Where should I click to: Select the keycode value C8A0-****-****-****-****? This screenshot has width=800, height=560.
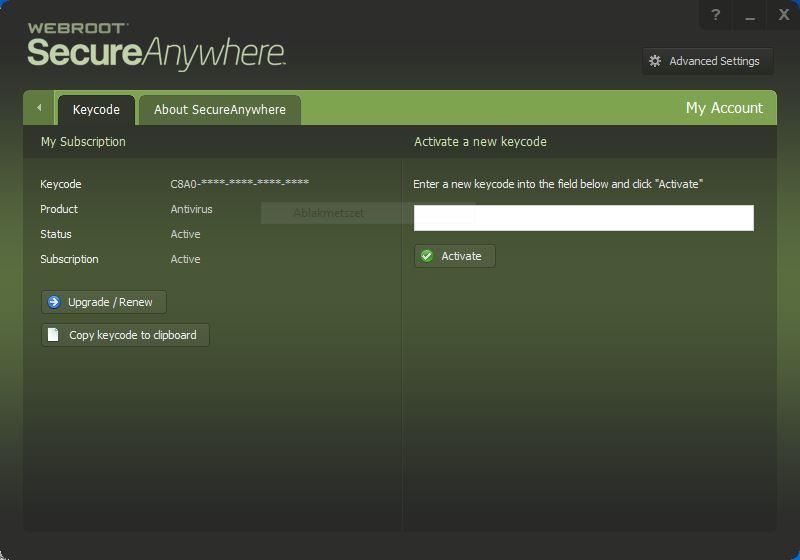tap(239, 184)
